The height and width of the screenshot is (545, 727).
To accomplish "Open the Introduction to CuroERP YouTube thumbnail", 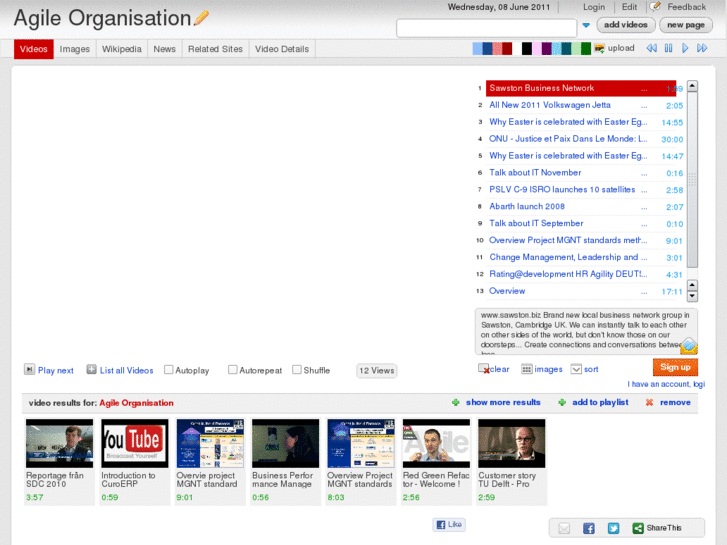I will coord(135,443).
